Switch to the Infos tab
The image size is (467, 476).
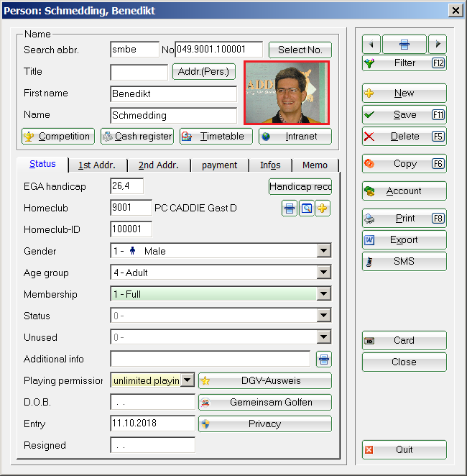[x=270, y=165]
